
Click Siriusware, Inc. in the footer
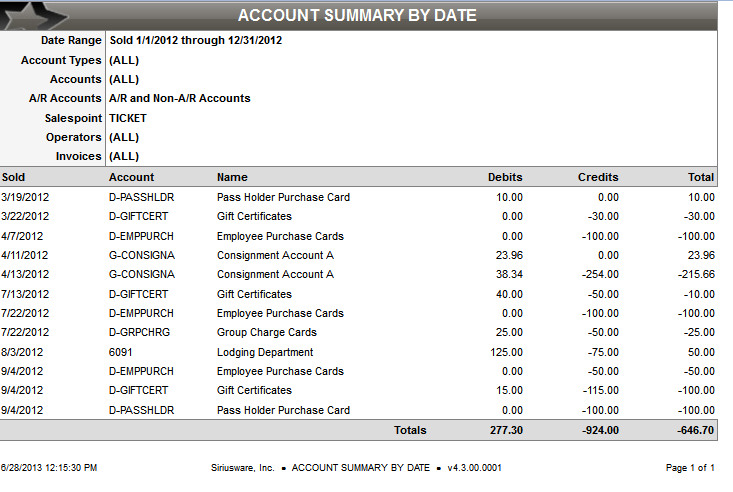click(x=243, y=468)
